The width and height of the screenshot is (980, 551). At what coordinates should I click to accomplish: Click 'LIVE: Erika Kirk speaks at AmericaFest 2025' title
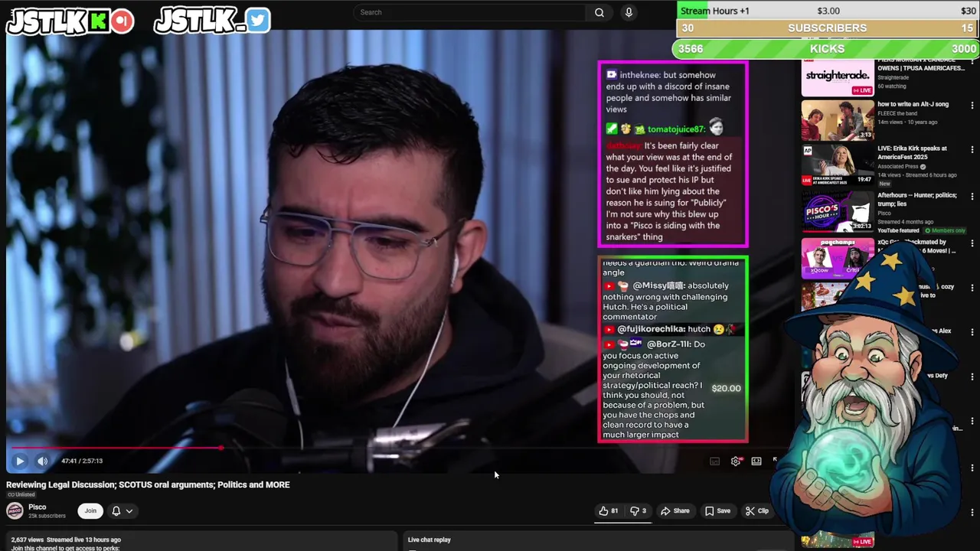tap(912, 152)
